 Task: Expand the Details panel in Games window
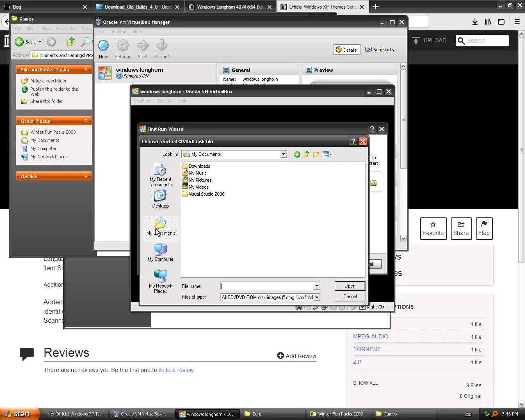[86, 176]
